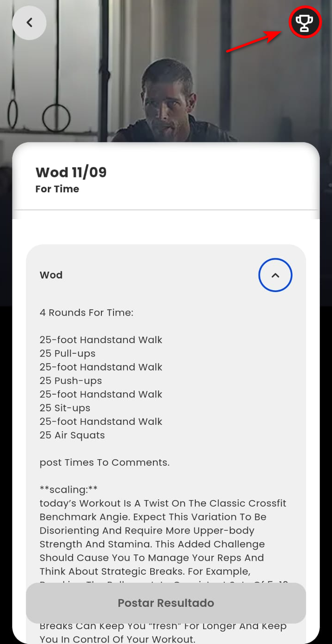The image size is (332, 644).
Task: Select the '25 Pull-ups' line
Action: 67,353
